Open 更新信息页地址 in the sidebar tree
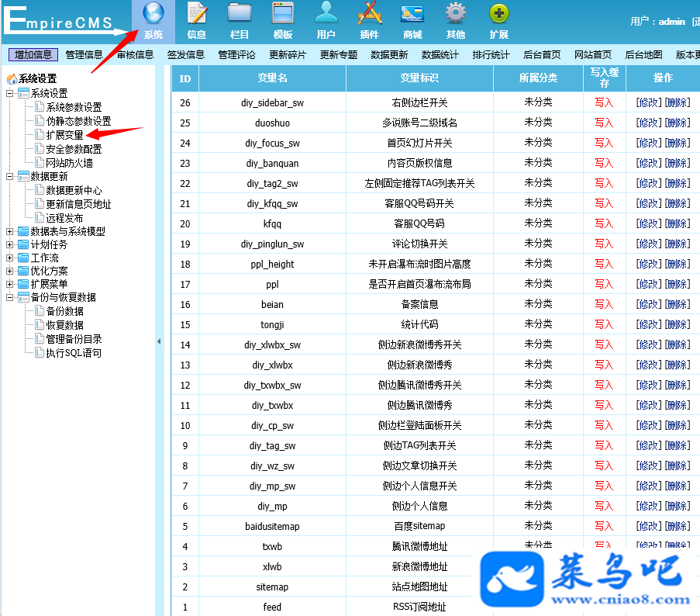 coord(78,204)
